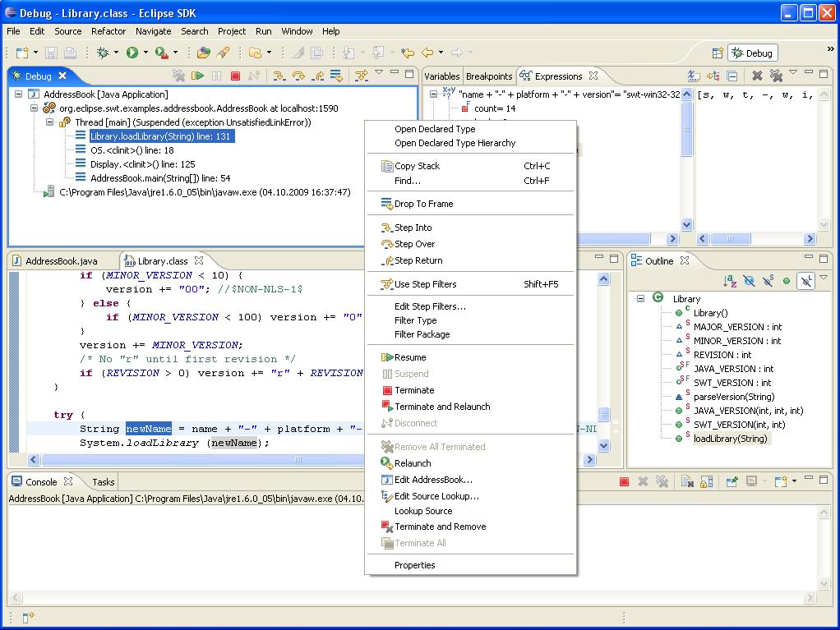Open dropdown arrow next to Run button

(145, 53)
